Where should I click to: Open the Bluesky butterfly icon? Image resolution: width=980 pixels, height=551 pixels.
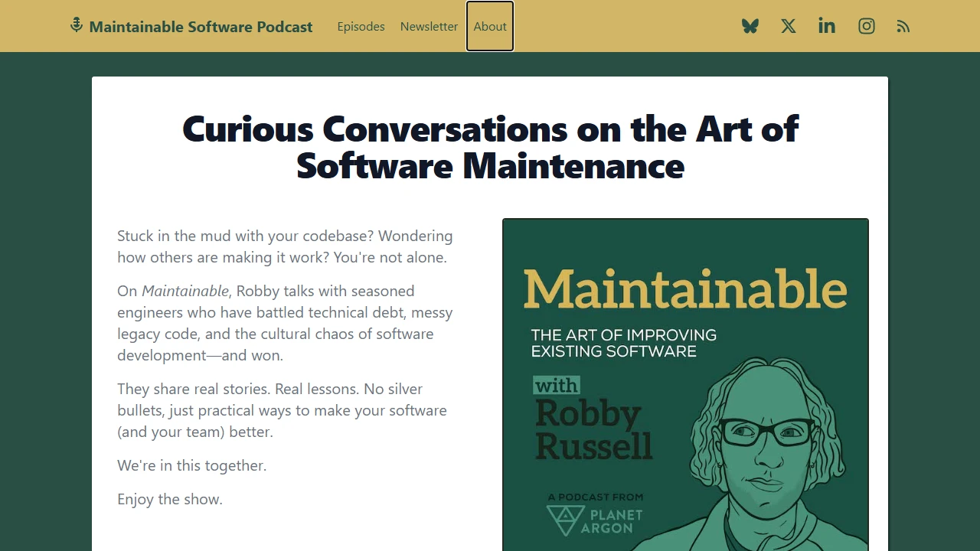click(x=750, y=26)
